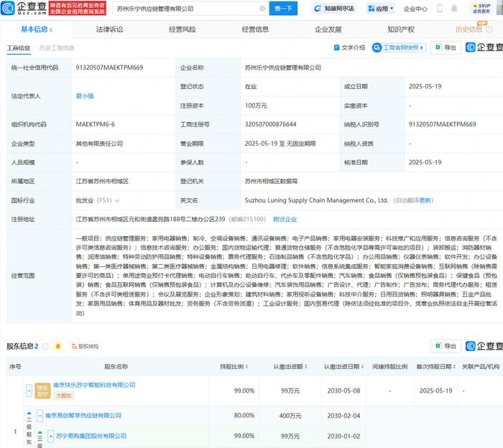Click the green 三级 shareholder arrow icon

[x=40, y=433]
